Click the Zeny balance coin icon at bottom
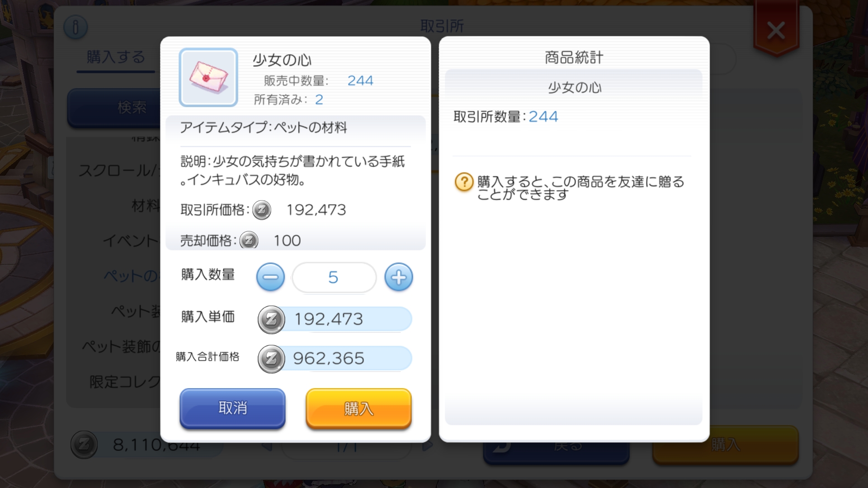Image resolution: width=868 pixels, height=488 pixels. click(x=84, y=445)
